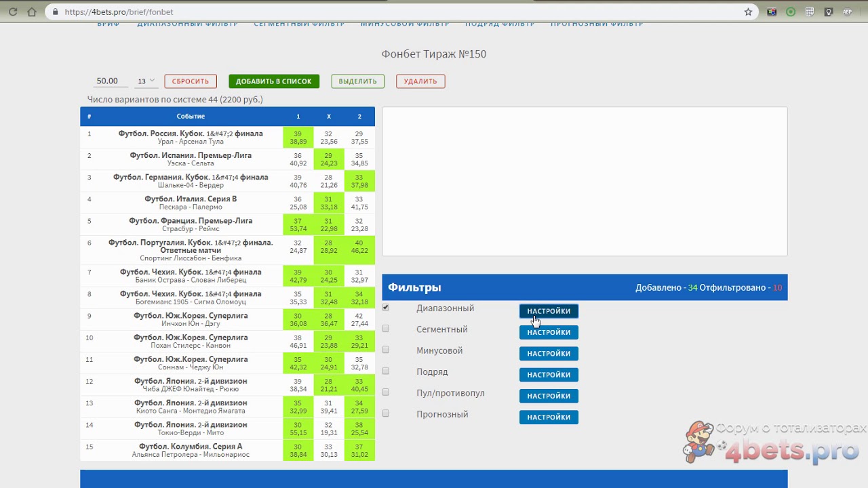Click match text Токио-Верди - Мито
This screenshot has height=488, width=868.
click(191, 432)
